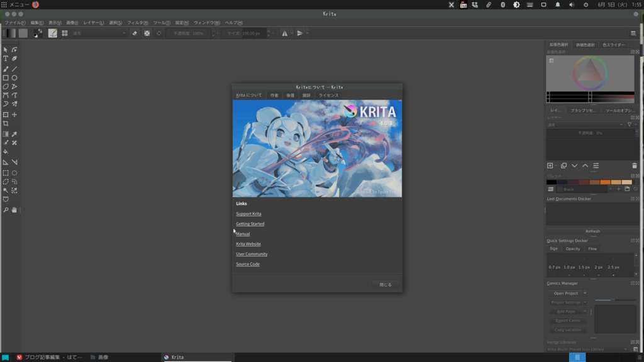Open the brush preset chooser icon
The image size is (644, 362).
coord(65,33)
